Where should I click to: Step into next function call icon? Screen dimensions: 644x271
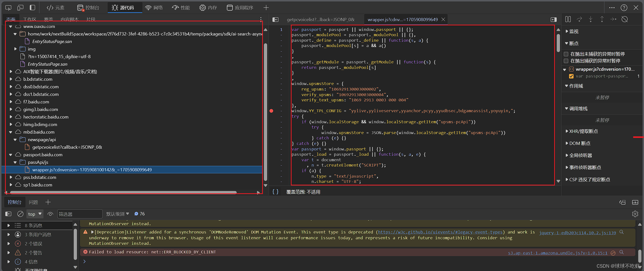click(x=591, y=19)
